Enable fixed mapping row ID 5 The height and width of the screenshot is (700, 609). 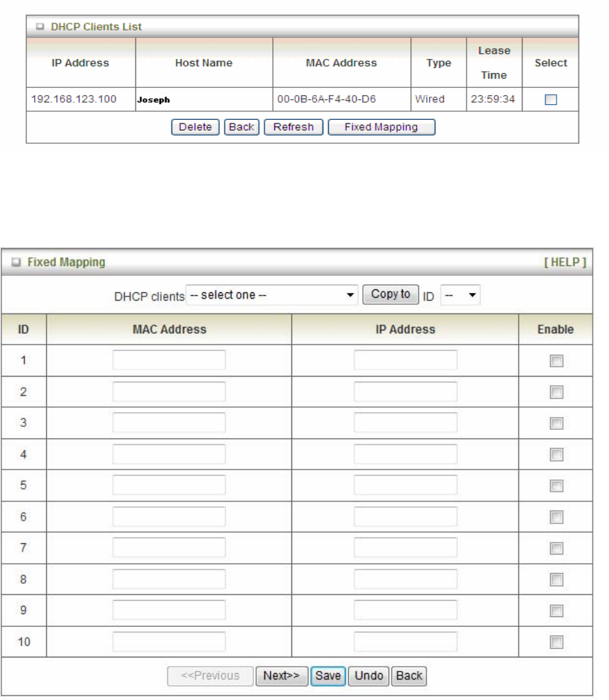pos(556,485)
